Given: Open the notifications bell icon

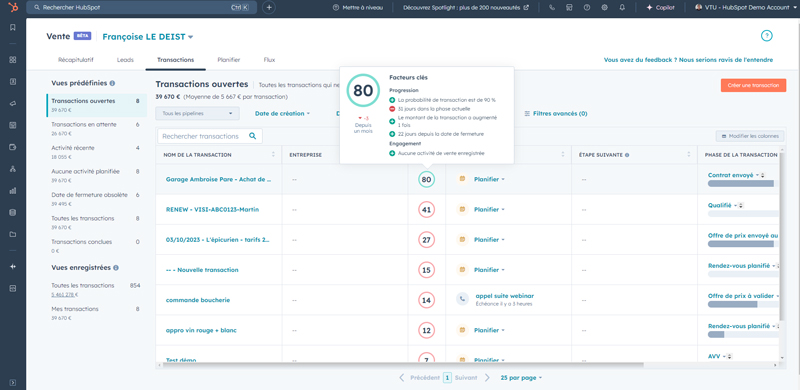Looking at the screenshot, I should (622, 8).
